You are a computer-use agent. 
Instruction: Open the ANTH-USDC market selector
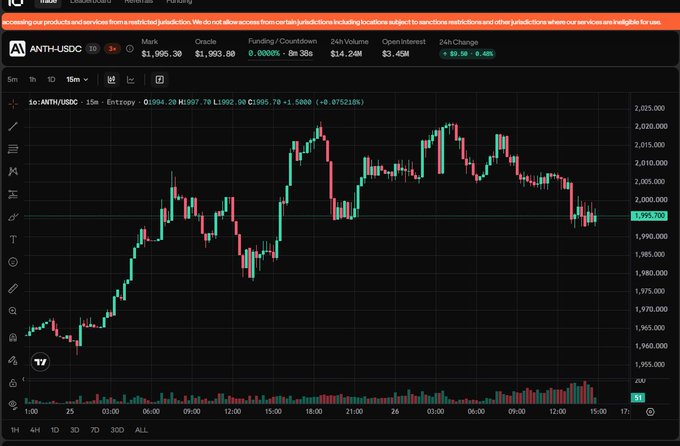pos(56,49)
